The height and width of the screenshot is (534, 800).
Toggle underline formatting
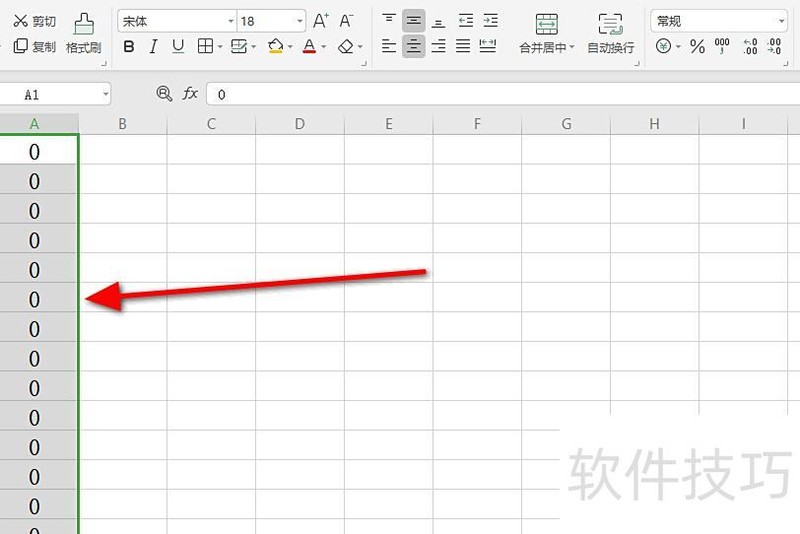178,47
